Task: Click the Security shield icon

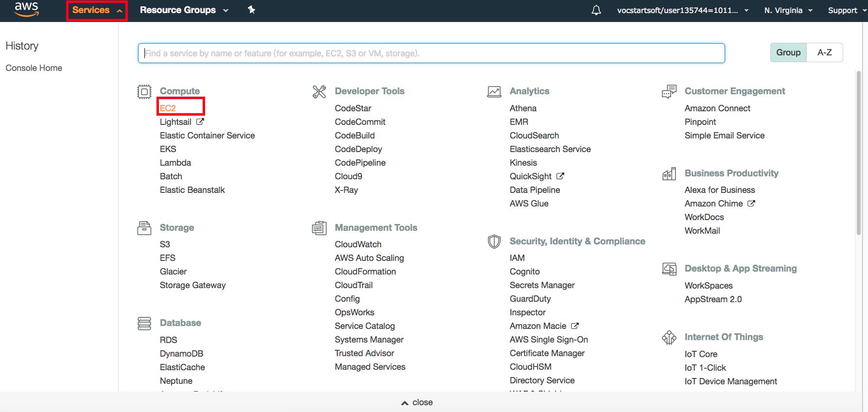Action: [x=494, y=241]
